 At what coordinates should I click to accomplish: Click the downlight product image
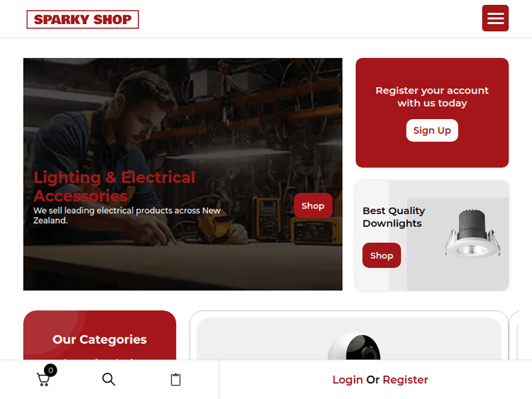pyautogui.click(x=472, y=233)
